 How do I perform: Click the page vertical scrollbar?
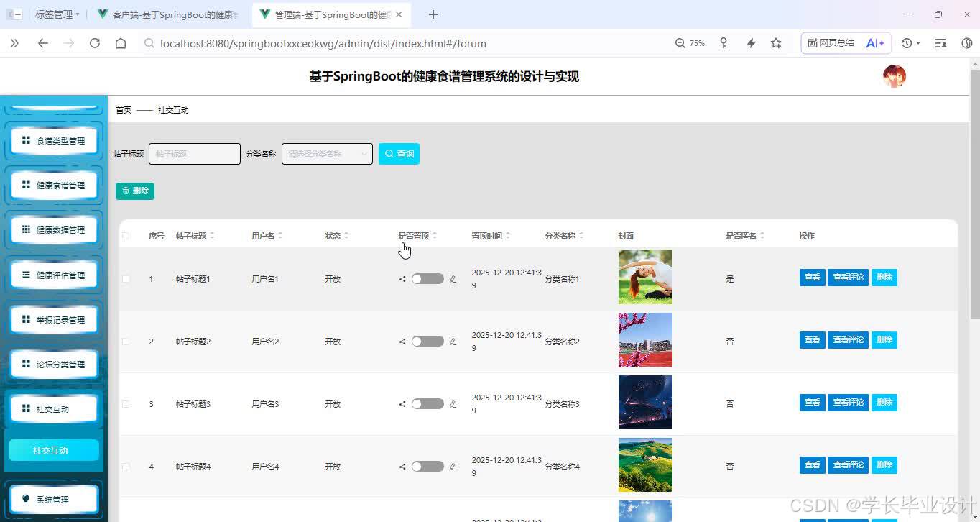[974, 194]
